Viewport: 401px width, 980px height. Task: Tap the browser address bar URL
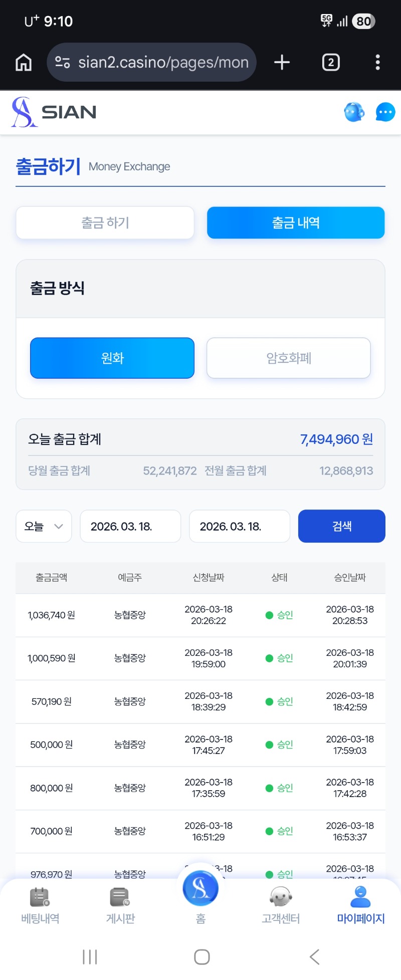pos(163,63)
